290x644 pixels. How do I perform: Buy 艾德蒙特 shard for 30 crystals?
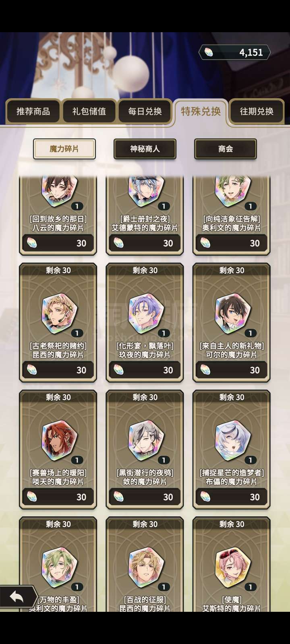[x=145, y=243]
